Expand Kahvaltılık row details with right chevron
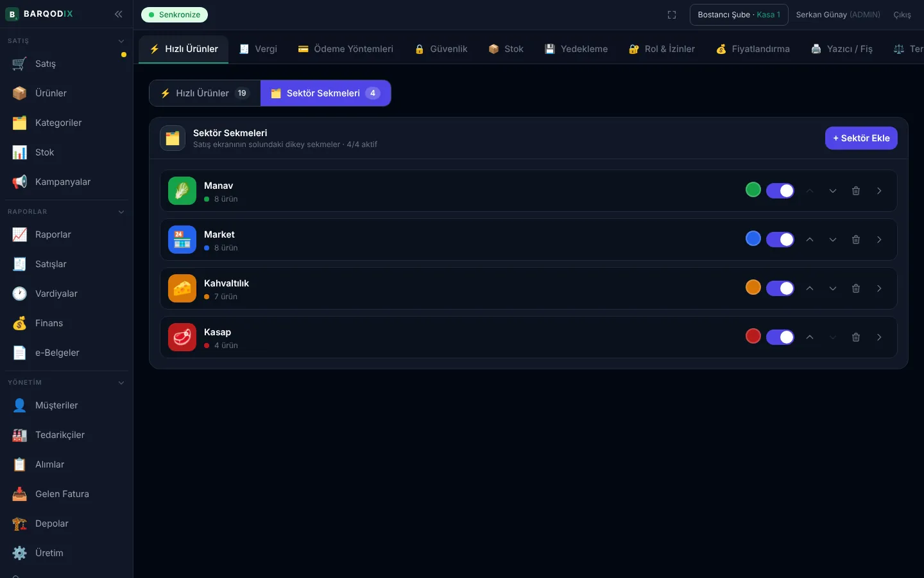924x578 pixels. tap(879, 288)
